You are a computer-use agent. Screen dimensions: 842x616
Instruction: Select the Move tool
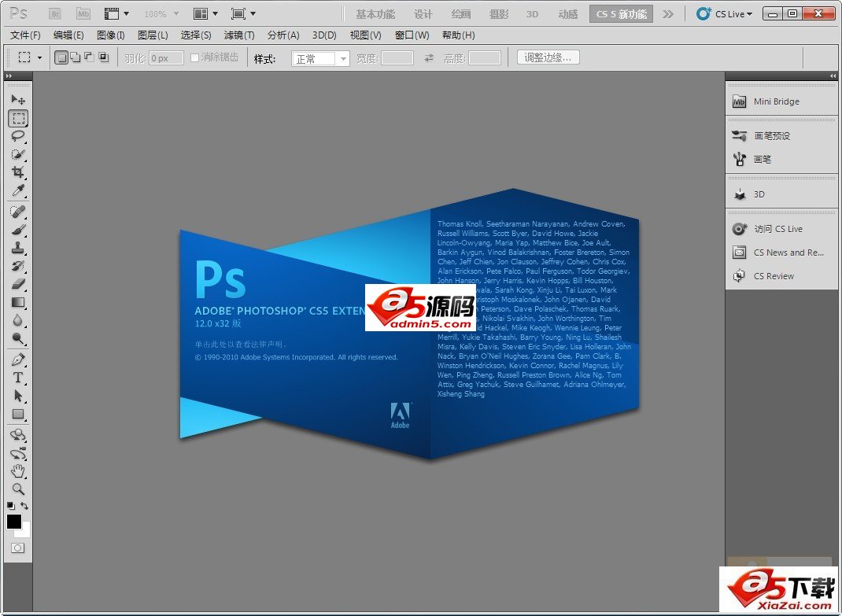coord(18,100)
